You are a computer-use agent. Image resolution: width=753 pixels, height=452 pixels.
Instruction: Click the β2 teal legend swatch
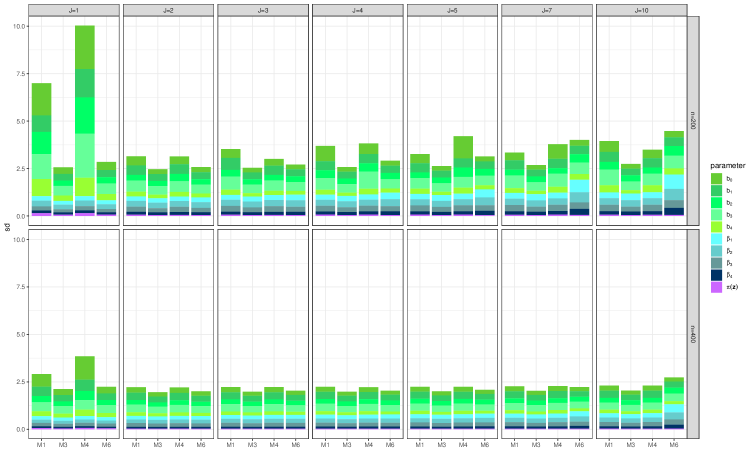point(717,251)
